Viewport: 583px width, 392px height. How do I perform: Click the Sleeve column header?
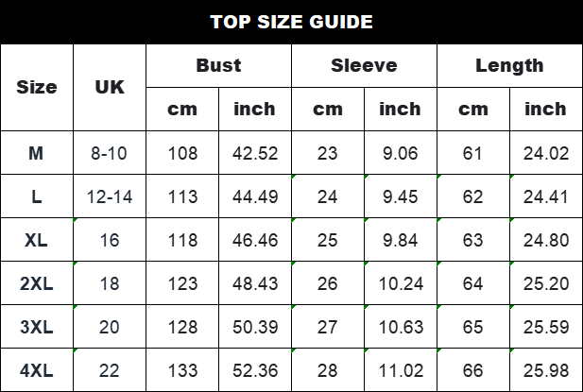pos(364,65)
